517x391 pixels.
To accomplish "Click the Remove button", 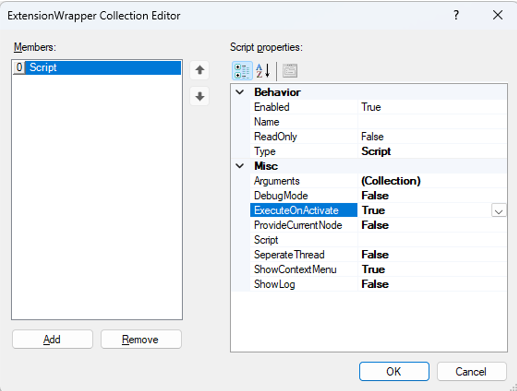I will point(141,339).
